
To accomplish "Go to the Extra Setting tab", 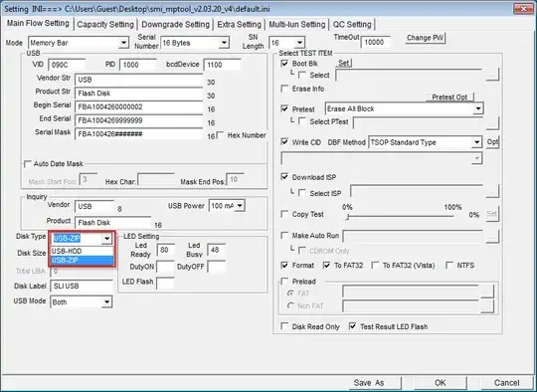I will (x=239, y=24).
